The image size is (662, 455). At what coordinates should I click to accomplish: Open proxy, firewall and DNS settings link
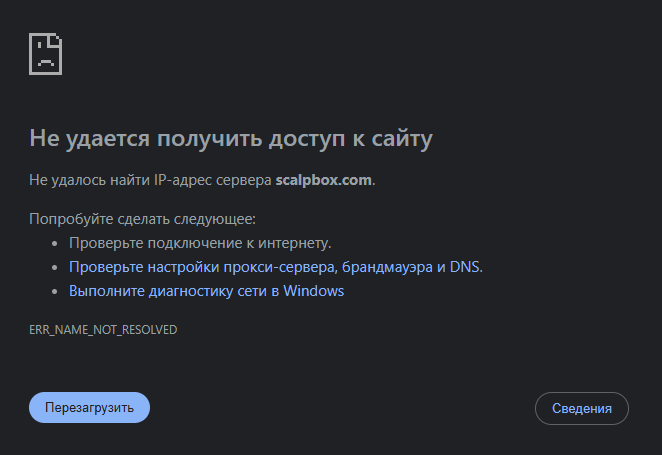click(275, 267)
